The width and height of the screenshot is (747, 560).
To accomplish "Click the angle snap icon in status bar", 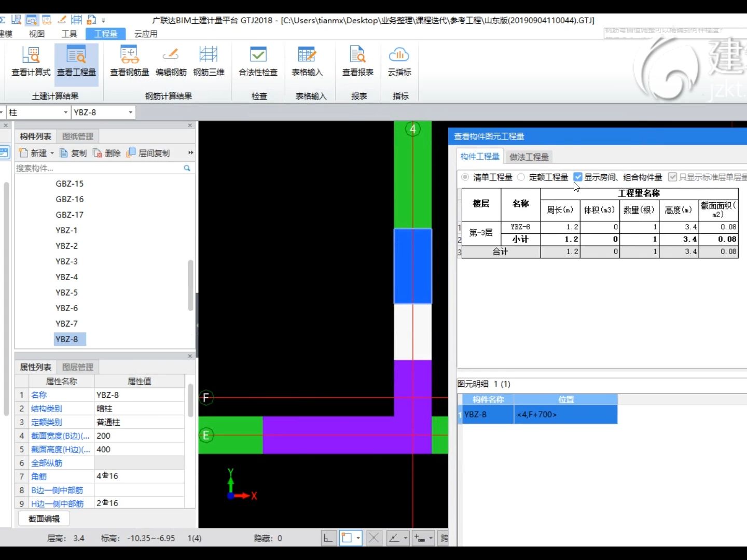I will pos(394,538).
